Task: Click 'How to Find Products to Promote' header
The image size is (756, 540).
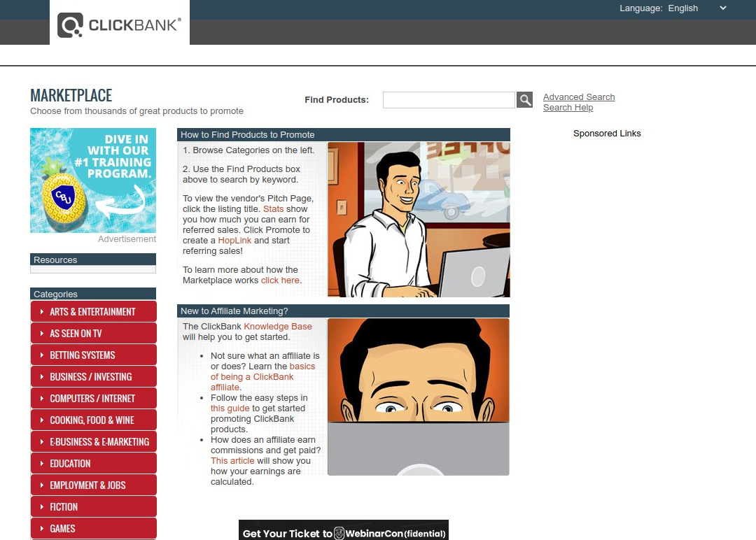Action: (x=343, y=135)
